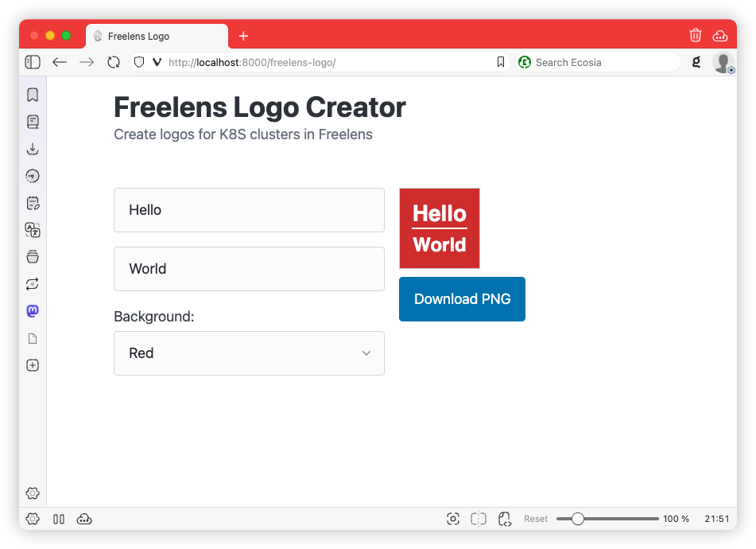Open settings gear in the status bar
Screen dimensions: 756x549
(x=33, y=519)
